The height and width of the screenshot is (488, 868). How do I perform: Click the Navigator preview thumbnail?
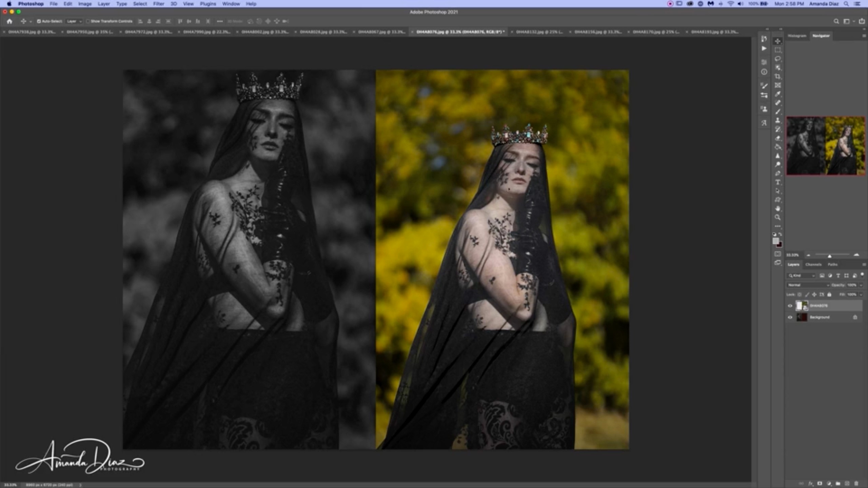(x=825, y=146)
